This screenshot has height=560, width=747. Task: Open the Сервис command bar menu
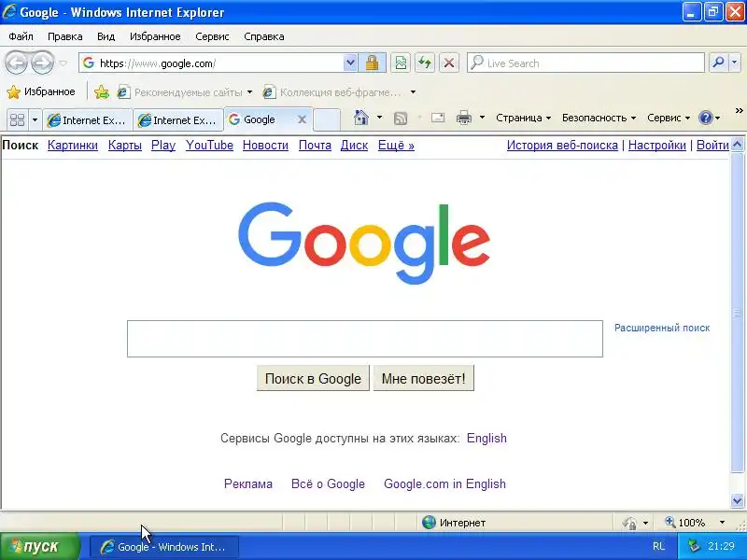point(668,118)
